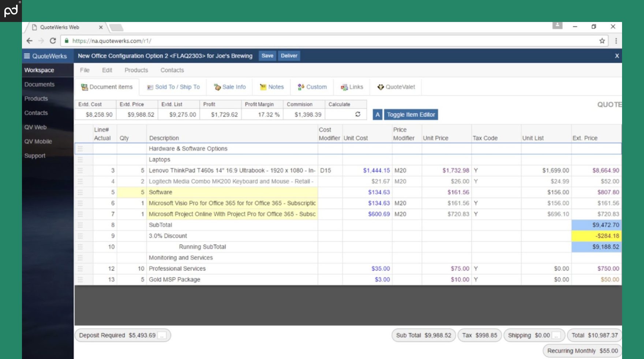Click the drag handle for the Professional Services row
This screenshot has width=644, height=359.
point(80,269)
